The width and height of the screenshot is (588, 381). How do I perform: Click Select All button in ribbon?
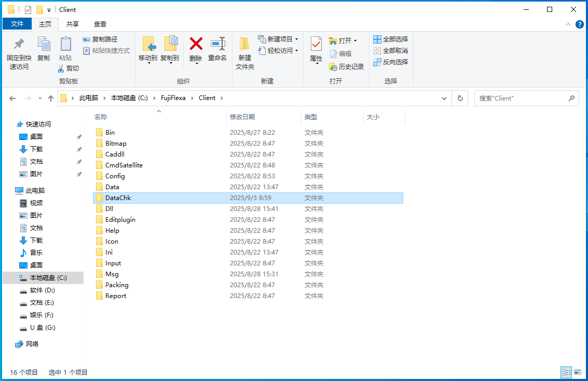[x=390, y=39]
